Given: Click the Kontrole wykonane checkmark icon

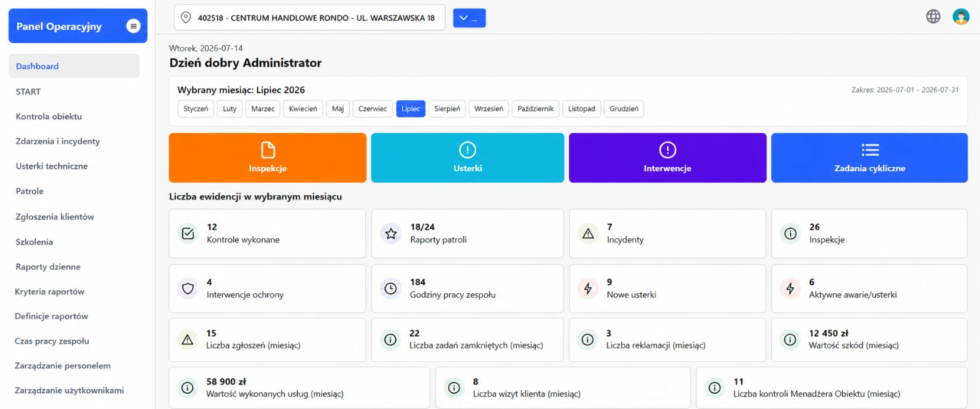Looking at the screenshot, I should pyautogui.click(x=188, y=233).
